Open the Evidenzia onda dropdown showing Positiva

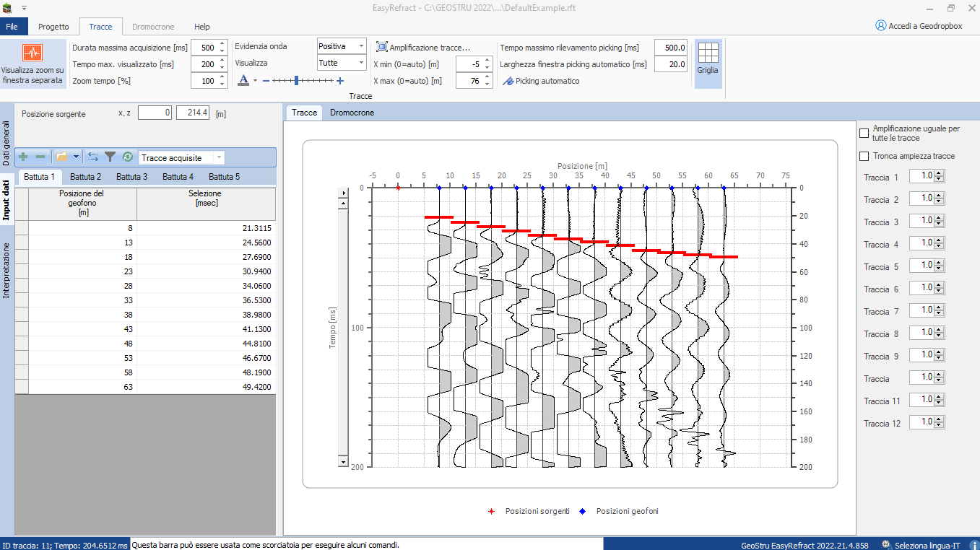pos(342,45)
